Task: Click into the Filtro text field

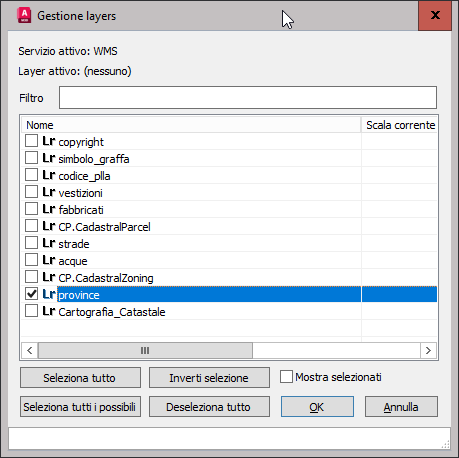Action: [x=248, y=98]
